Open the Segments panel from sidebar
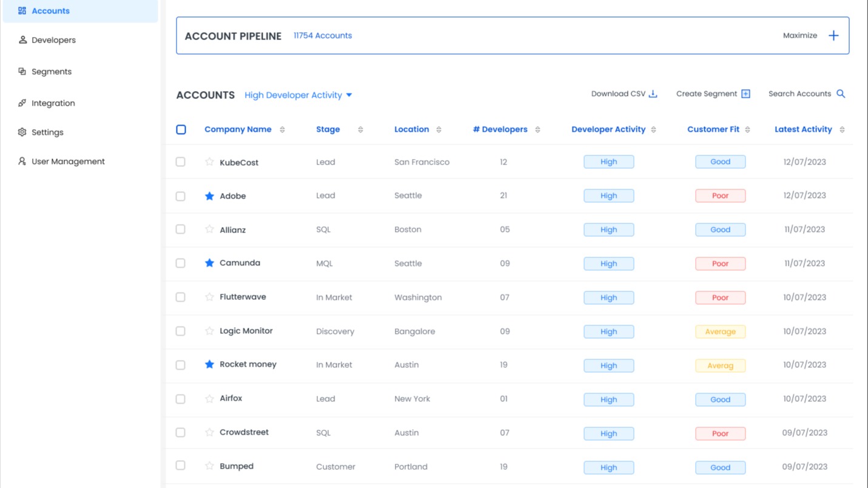 pyautogui.click(x=22, y=71)
